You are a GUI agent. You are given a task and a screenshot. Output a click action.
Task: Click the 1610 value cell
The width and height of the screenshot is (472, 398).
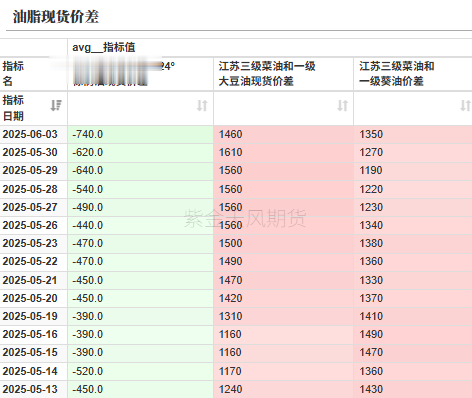pos(283,152)
